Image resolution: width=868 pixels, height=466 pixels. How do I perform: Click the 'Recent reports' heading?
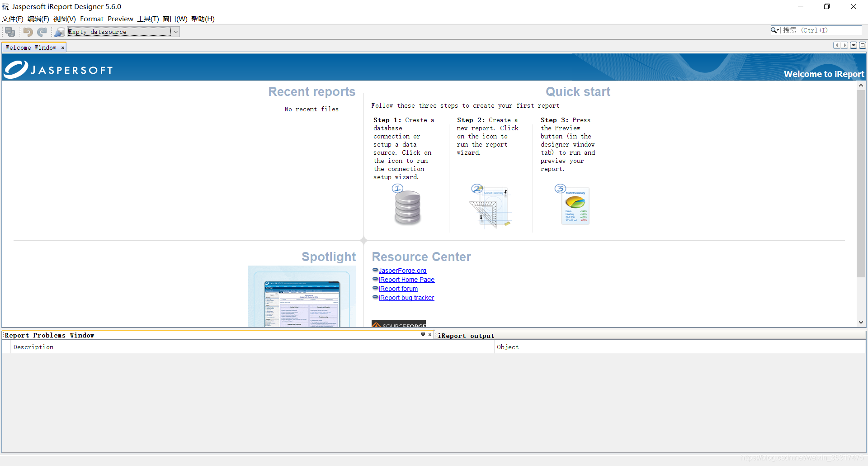312,92
